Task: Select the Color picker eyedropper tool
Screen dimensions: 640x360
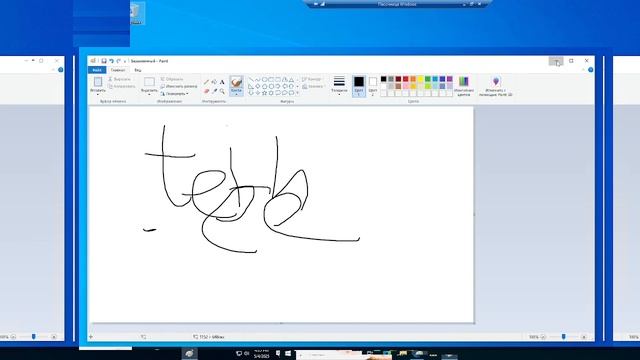Action: pos(214,91)
